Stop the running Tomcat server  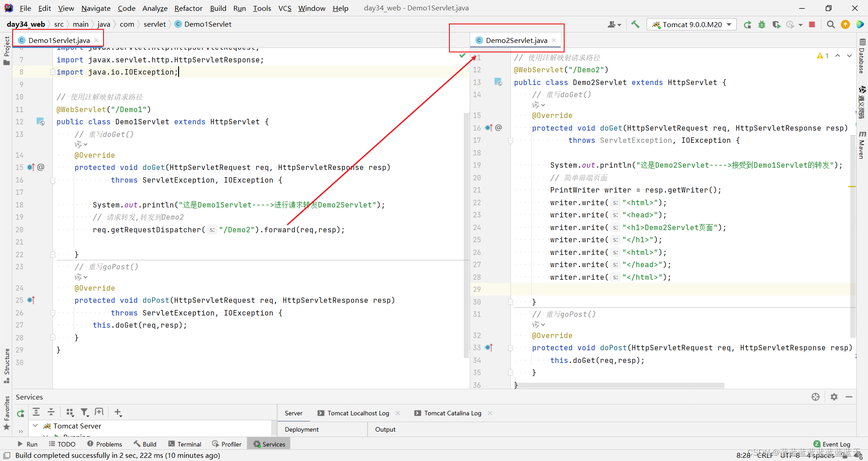coord(812,24)
